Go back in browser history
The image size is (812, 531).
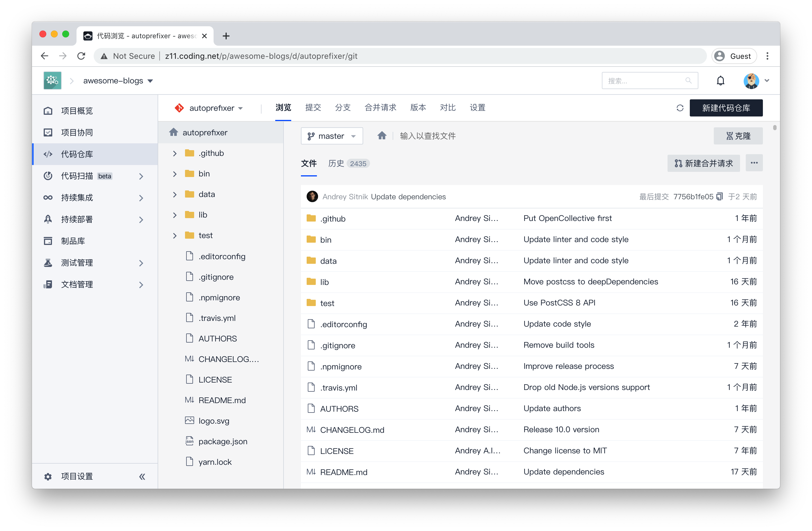click(44, 56)
